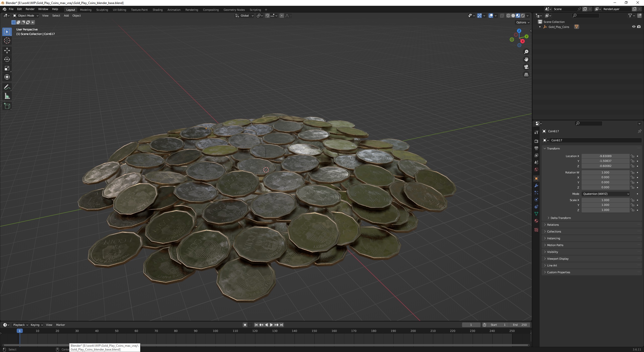Image resolution: width=644 pixels, height=352 pixels.
Task: Switch to the UV Editing workspace tab
Action: 119,10
